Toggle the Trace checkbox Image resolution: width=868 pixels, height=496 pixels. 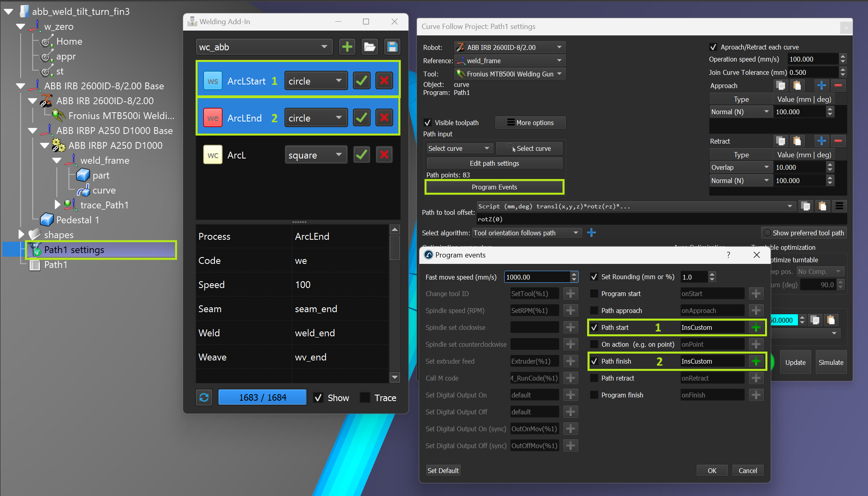[x=365, y=397]
